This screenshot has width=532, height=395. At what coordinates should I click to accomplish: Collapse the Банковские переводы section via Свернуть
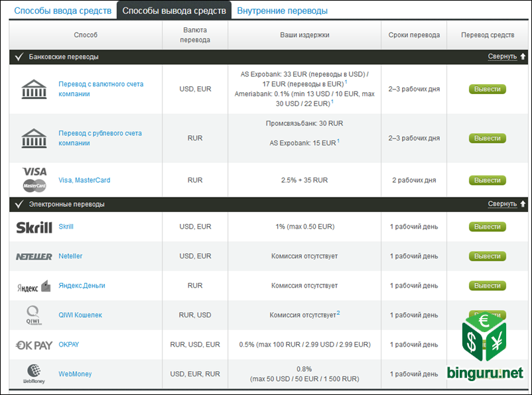click(x=502, y=56)
